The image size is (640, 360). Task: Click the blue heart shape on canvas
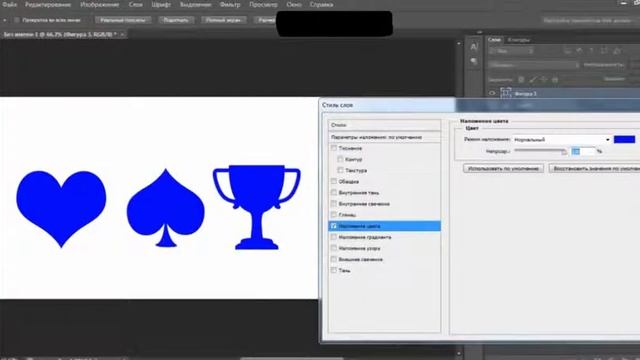coord(61,208)
